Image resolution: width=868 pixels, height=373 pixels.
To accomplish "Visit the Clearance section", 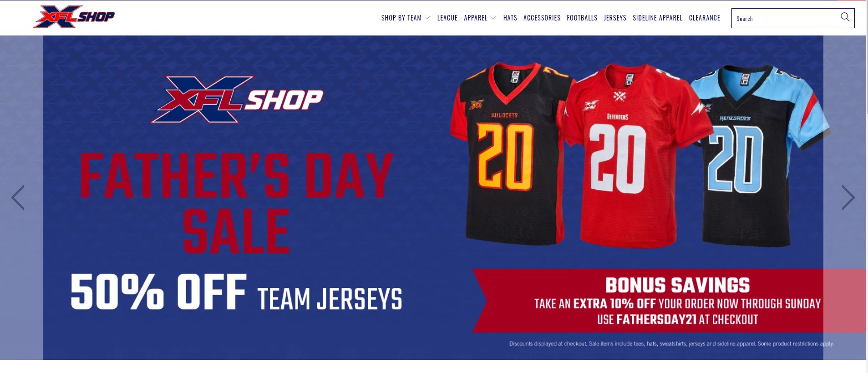I will pyautogui.click(x=704, y=18).
